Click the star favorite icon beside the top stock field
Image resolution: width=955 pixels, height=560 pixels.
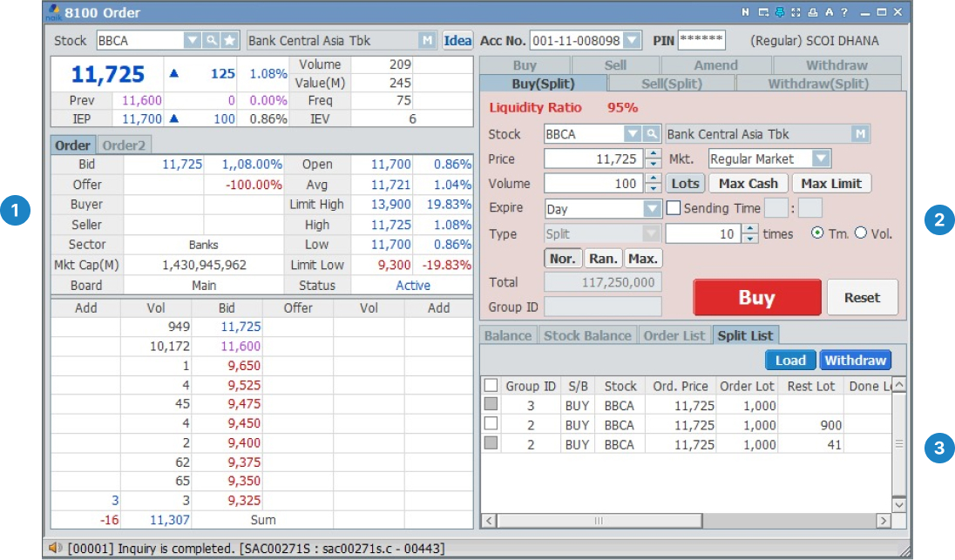tap(229, 40)
